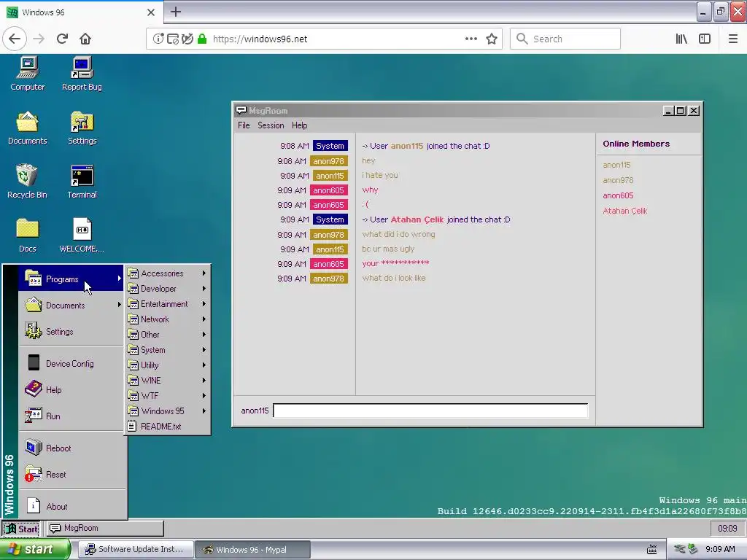Click the browser back arrow

click(x=15, y=39)
